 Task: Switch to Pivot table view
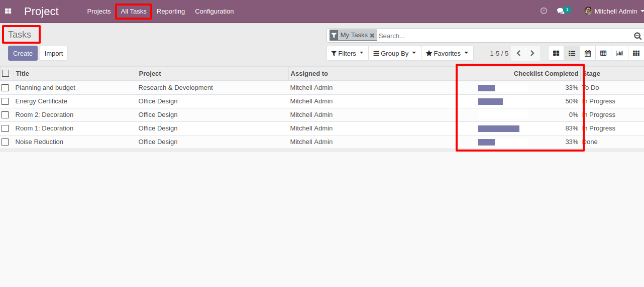tap(603, 53)
